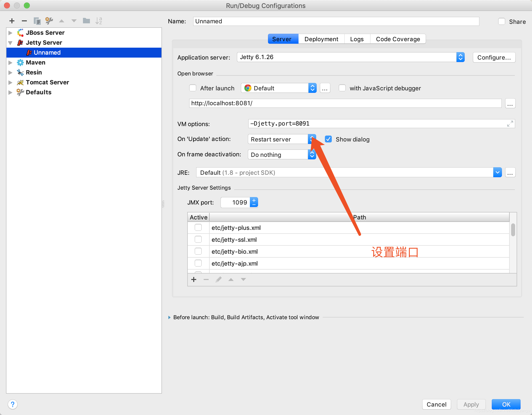This screenshot has width=532, height=415.
Task: Click the Apply button
Action: [471, 404]
